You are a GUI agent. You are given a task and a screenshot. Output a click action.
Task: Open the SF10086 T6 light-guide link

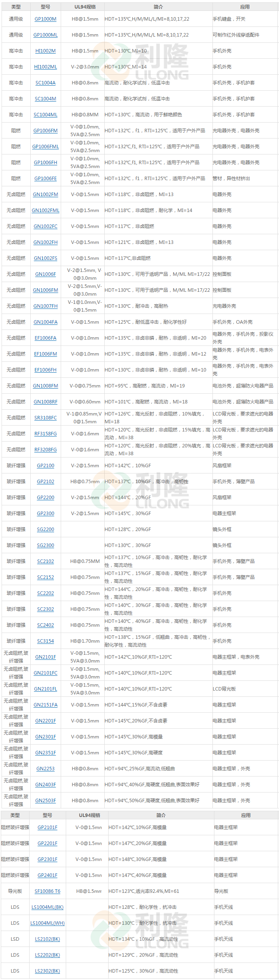[47, 891]
